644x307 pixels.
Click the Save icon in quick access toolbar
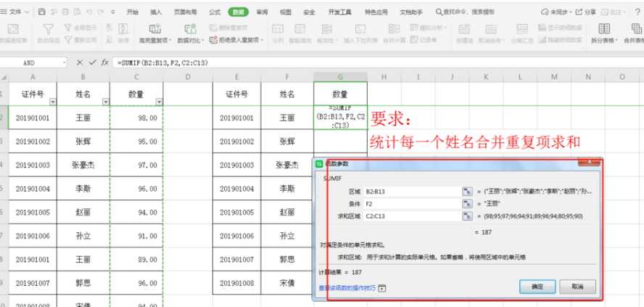click(41, 12)
